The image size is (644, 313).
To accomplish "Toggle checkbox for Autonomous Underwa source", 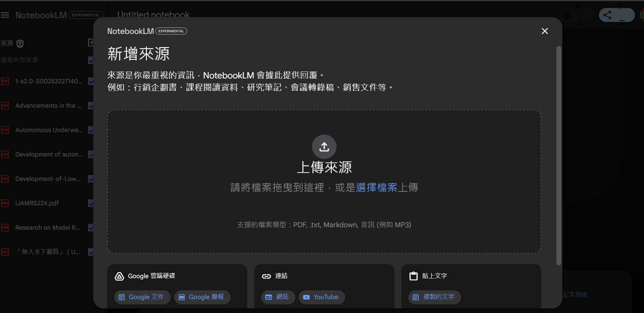I will (x=91, y=130).
